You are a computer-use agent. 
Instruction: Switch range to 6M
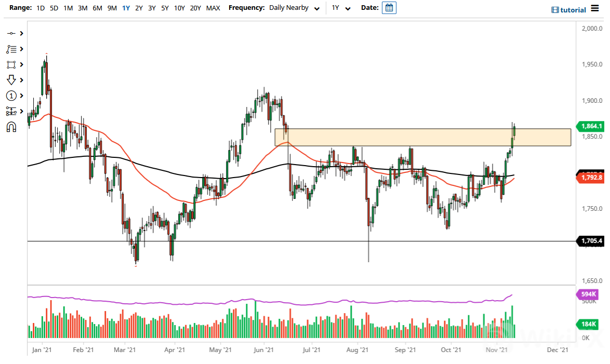(x=97, y=8)
